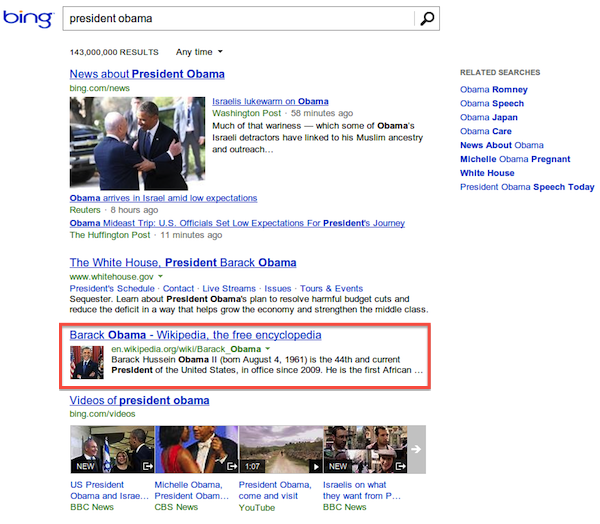Viewport: 600px width, 524px height.
Task: Open Videos of president obama link
Action: pos(139,400)
